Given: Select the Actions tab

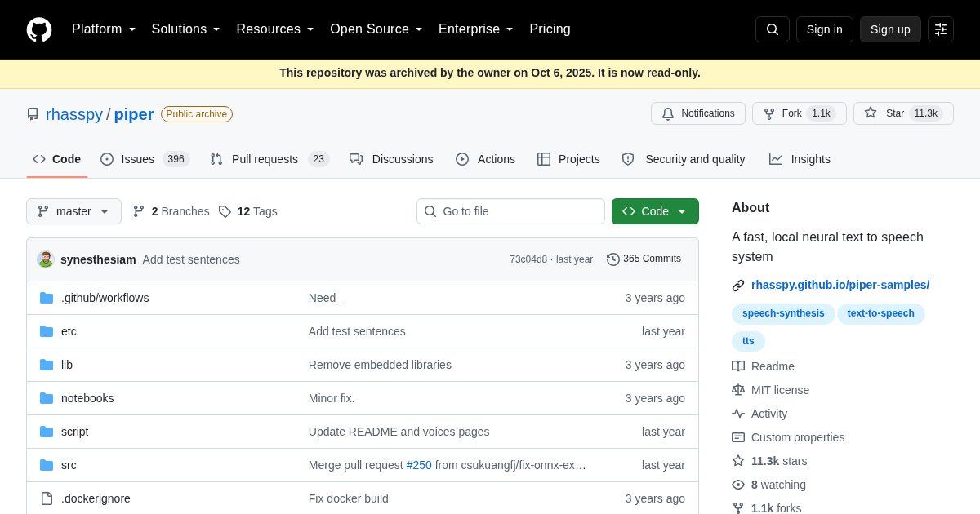Looking at the screenshot, I should [485, 159].
